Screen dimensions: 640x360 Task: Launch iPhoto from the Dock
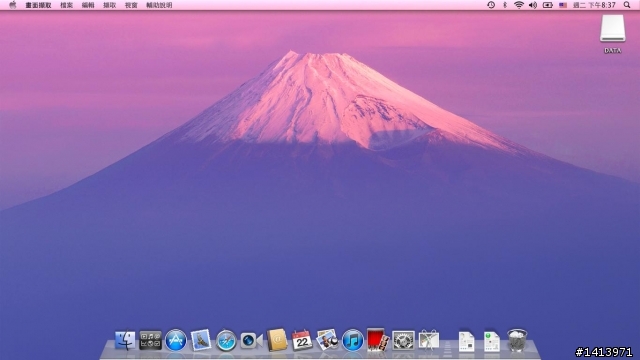(327, 340)
